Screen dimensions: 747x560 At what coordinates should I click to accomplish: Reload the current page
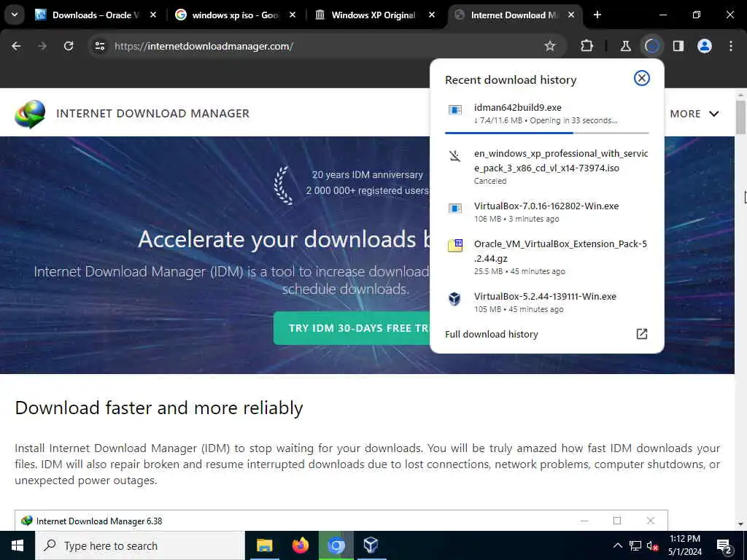click(69, 46)
